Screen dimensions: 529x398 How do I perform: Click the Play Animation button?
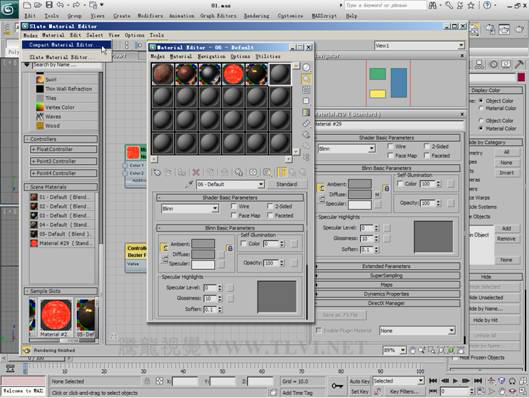tap(455, 381)
